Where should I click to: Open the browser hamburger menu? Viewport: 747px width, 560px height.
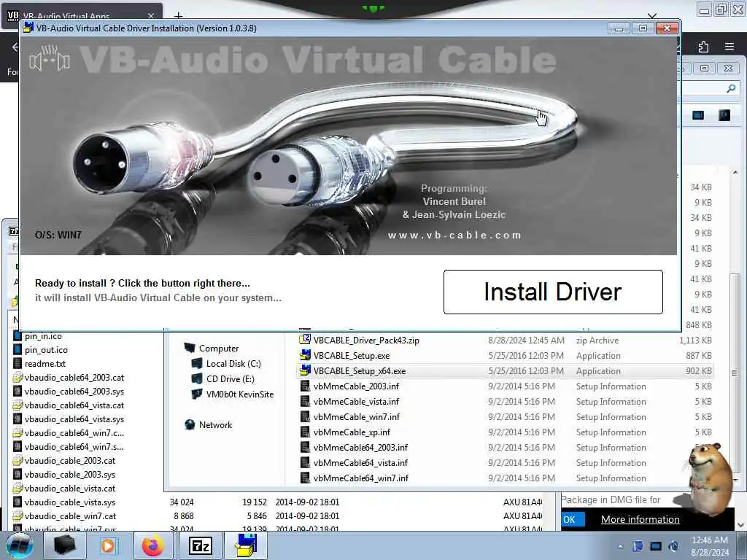[729, 46]
